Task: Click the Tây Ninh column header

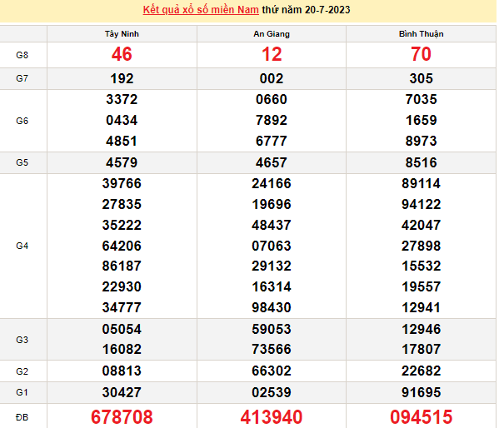Action: coord(122,34)
